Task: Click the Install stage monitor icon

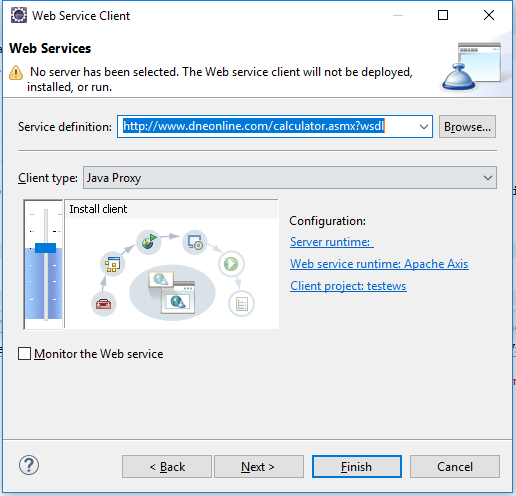Action: tap(195, 242)
